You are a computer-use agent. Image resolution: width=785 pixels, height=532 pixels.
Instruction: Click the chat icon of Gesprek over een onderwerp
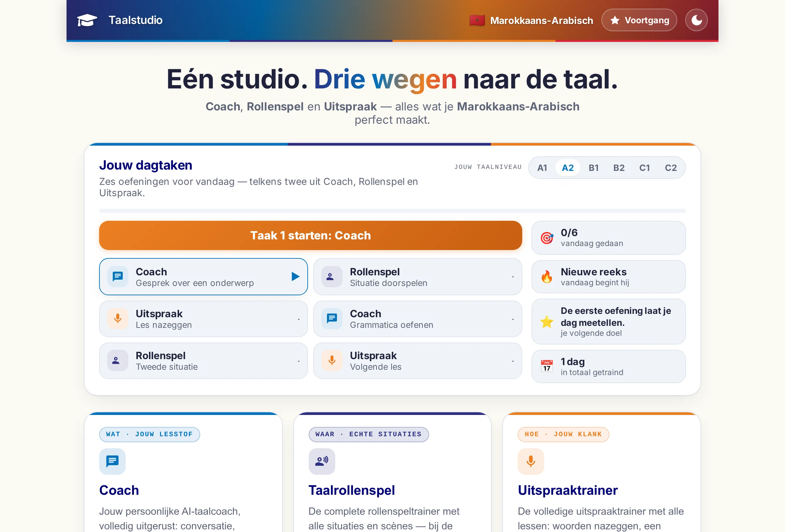(x=117, y=277)
